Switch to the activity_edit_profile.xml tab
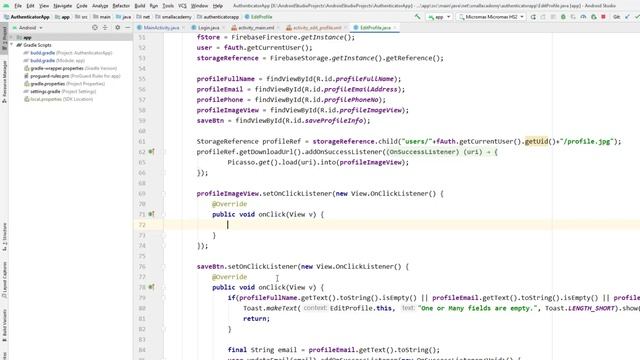640x360 pixels. pos(317,28)
